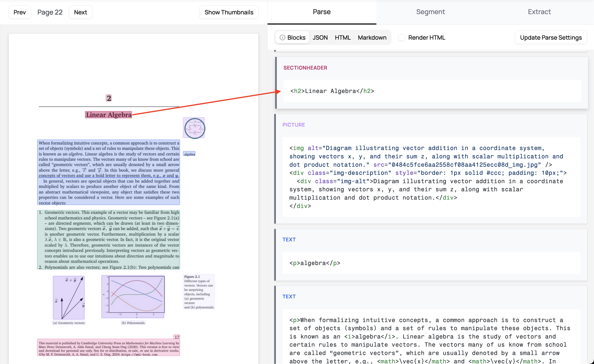Viewport: 594px width, 364px height.
Task: Select the Figure 2.1 caption block
Action: tap(199, 291)
